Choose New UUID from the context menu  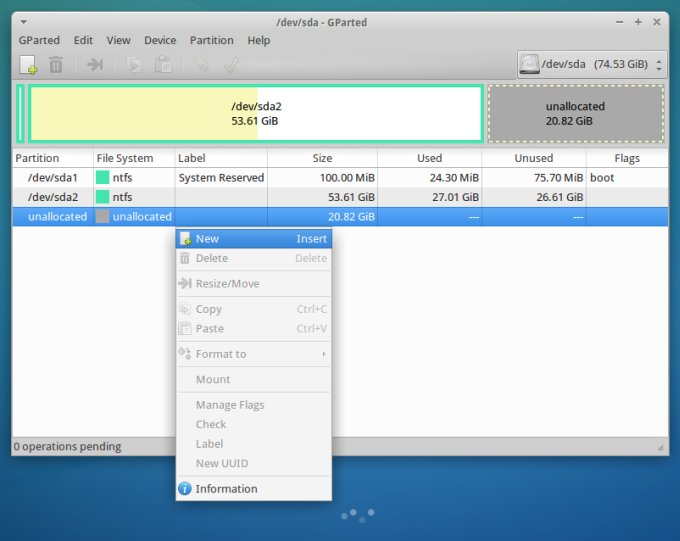tap(254, 463)
